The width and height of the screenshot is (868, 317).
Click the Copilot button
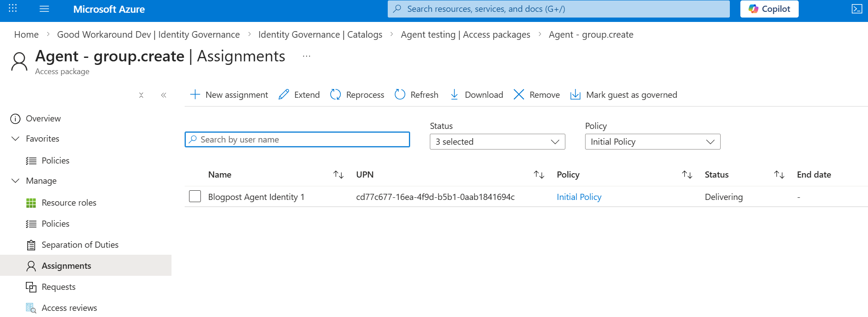[x=769, y=9]
